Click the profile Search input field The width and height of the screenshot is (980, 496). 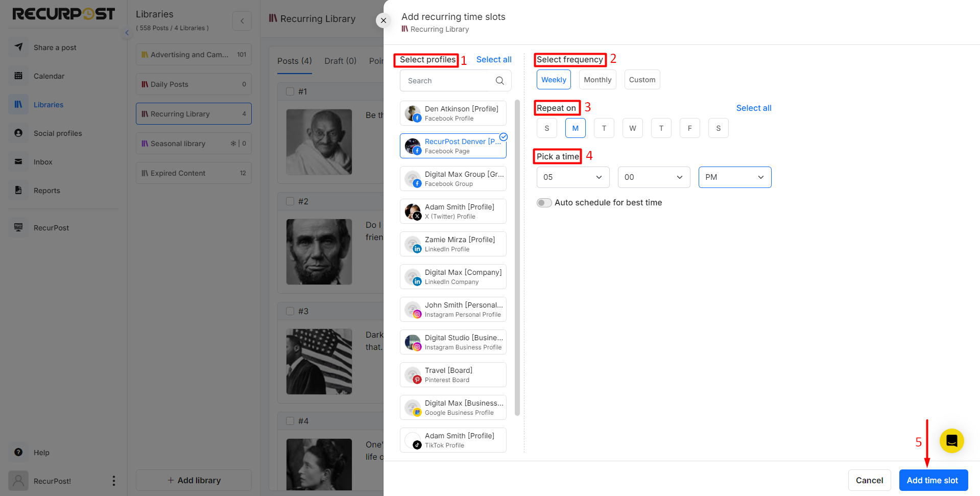pos(456,81)
